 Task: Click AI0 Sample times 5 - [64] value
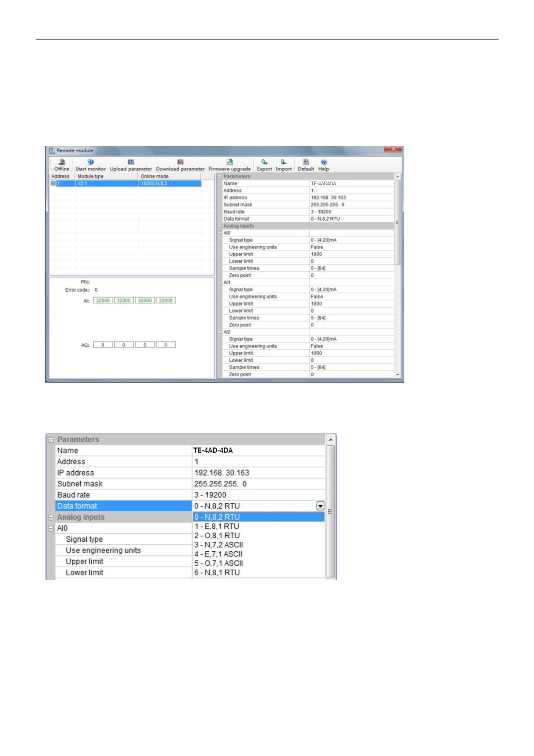pyautogui.click(x=352, y=268)
